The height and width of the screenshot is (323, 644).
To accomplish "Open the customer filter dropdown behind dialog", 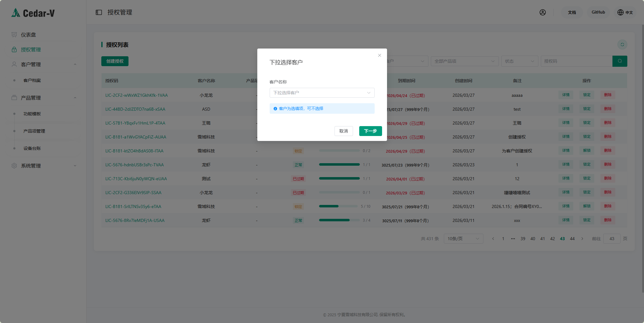I will 408,61.
